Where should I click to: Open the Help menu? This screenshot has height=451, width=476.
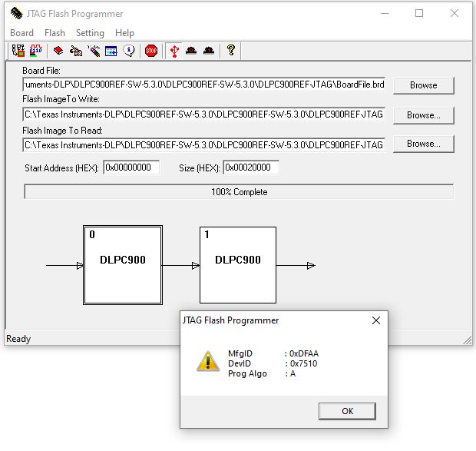point(124,33)
